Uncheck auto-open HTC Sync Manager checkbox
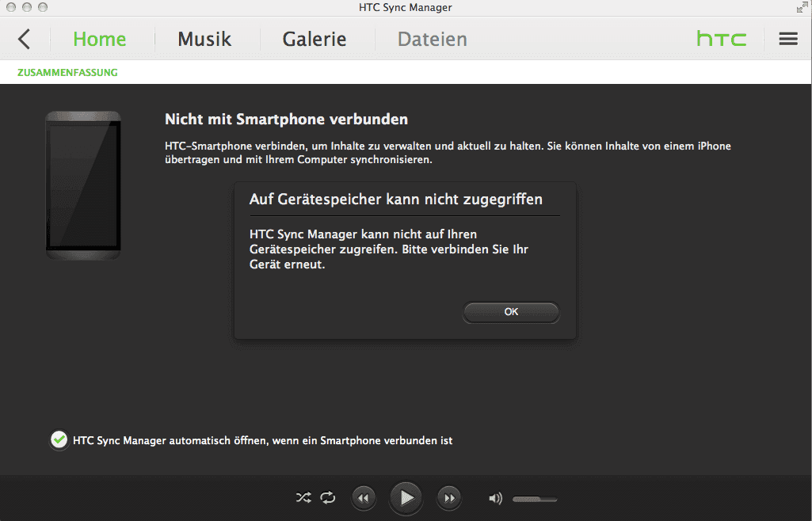812x521 pixels. pos(59,440)
